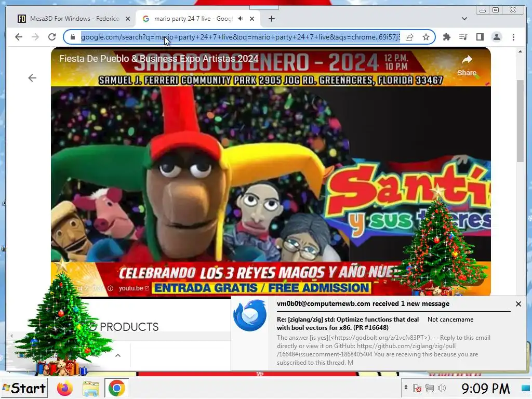
Task: Expand the download item chevron in download bar
Action: 118,355
